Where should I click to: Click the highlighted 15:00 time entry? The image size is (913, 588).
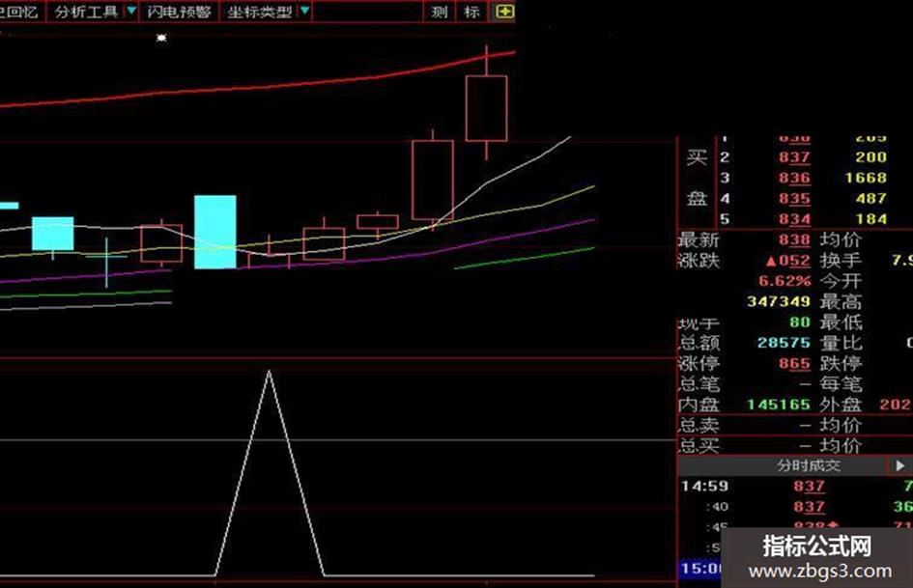pos(700,568)
